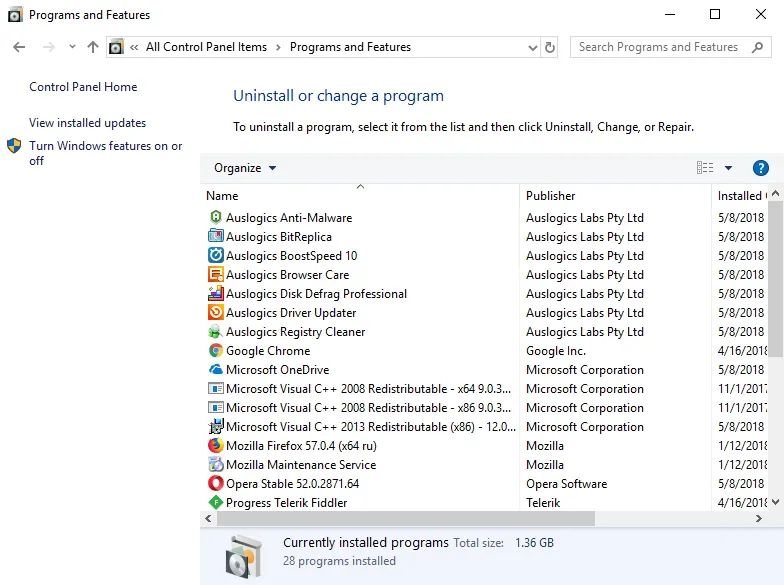The image size is (784, 585).
Task: Click the vertical scrollbar thumb
Action: pos(776,279)
